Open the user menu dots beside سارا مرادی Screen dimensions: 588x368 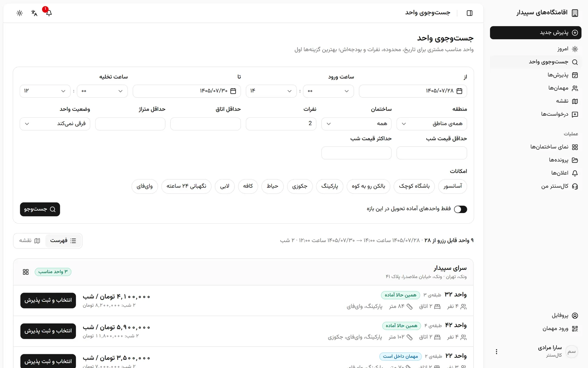pos(496,352)
